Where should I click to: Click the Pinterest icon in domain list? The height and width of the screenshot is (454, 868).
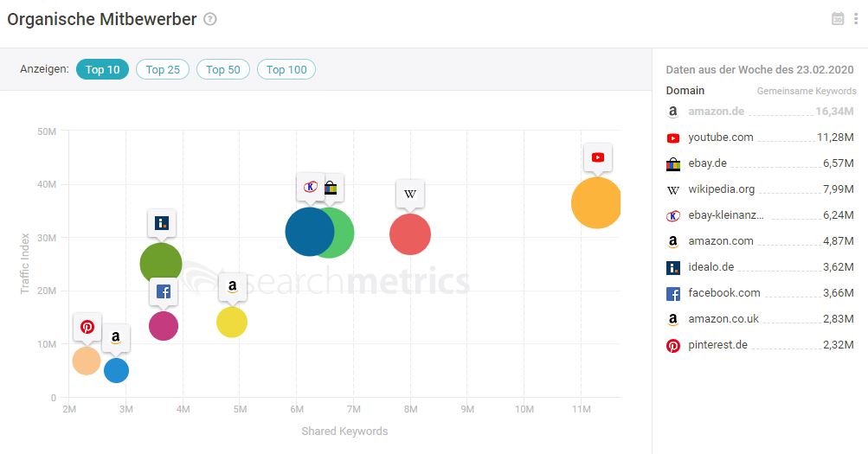(672, 346)
